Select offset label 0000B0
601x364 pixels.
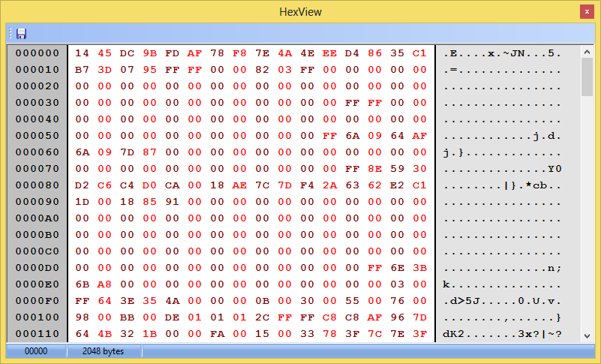38,234
